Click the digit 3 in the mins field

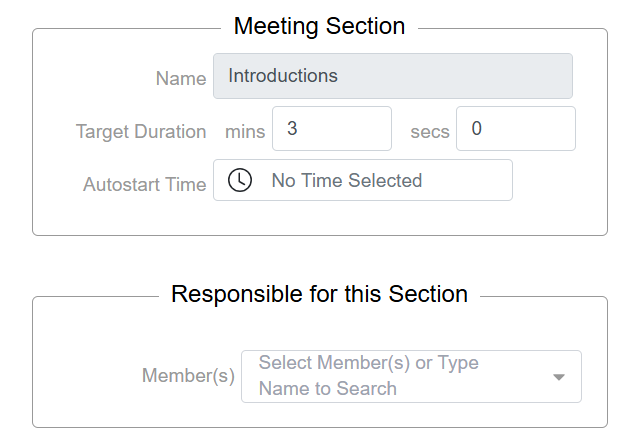point(292,128)
